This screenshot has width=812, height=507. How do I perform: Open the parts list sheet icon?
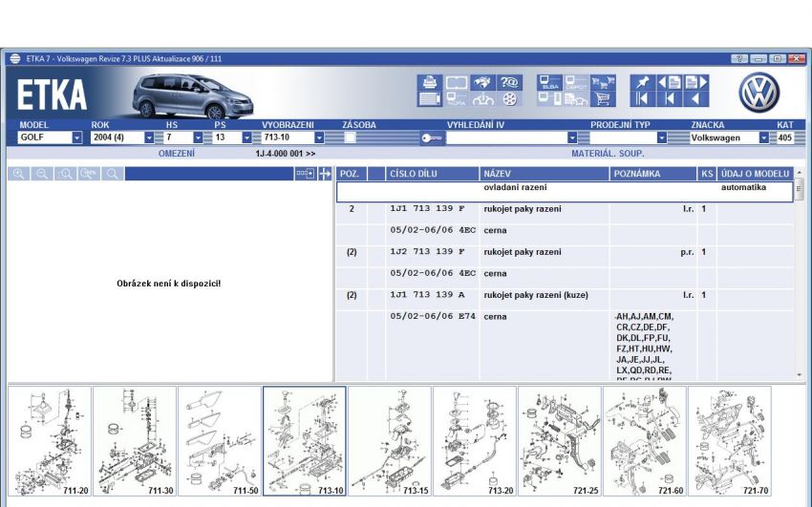tap(429, 98)
